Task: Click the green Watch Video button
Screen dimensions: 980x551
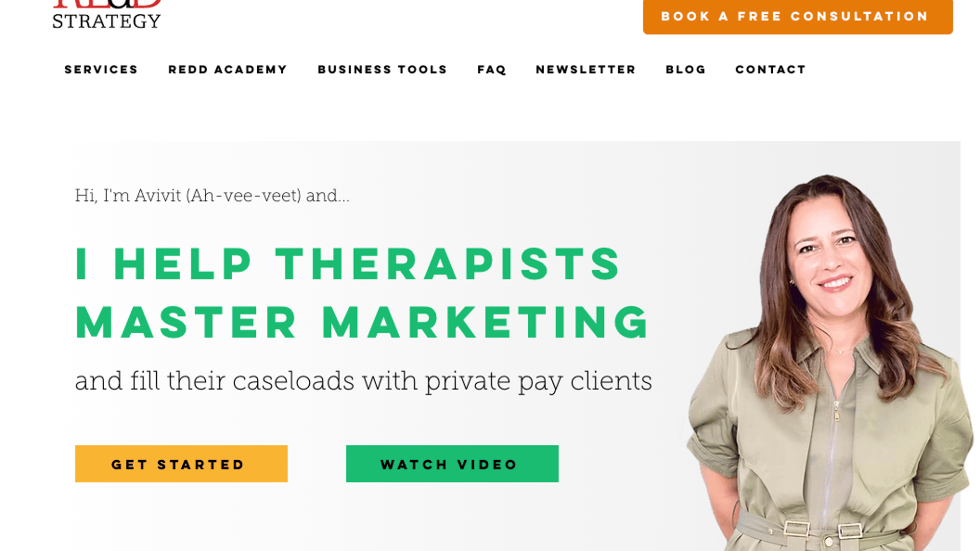Action: [452, 464]
